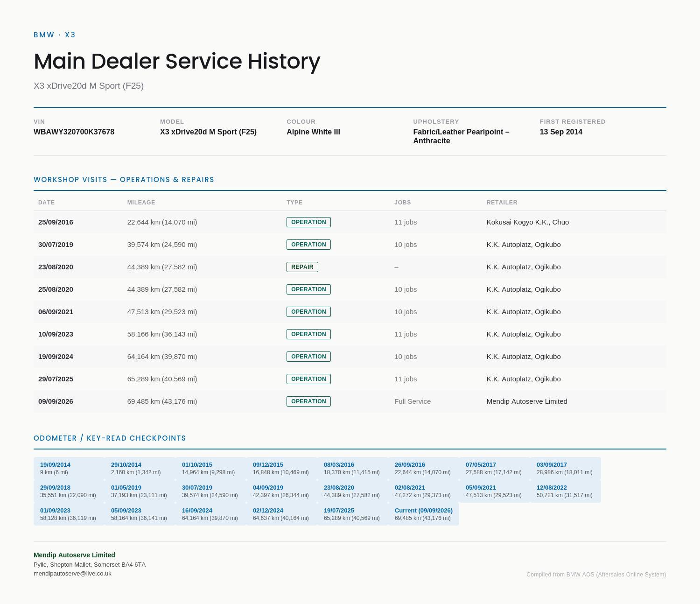
Task: Click the 02/12/2024 checkpoint card
Action: tap(282, 514)
